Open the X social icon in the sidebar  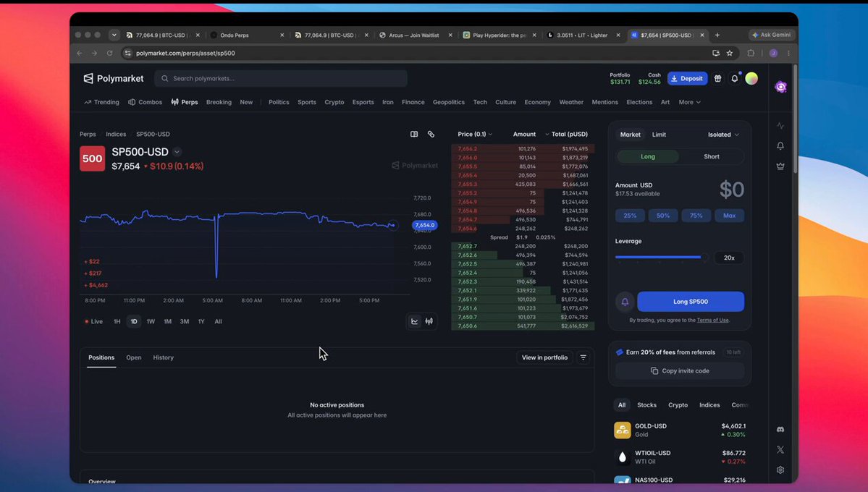tap(780, 450)
